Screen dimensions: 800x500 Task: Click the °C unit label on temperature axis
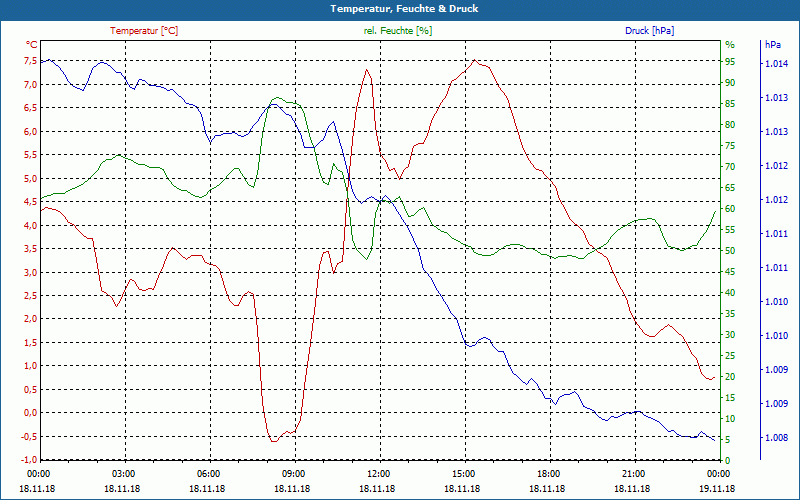point(31,45)
